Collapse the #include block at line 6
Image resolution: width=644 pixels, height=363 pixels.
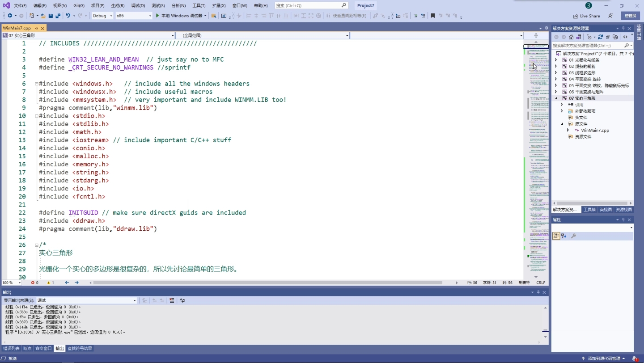36,84
